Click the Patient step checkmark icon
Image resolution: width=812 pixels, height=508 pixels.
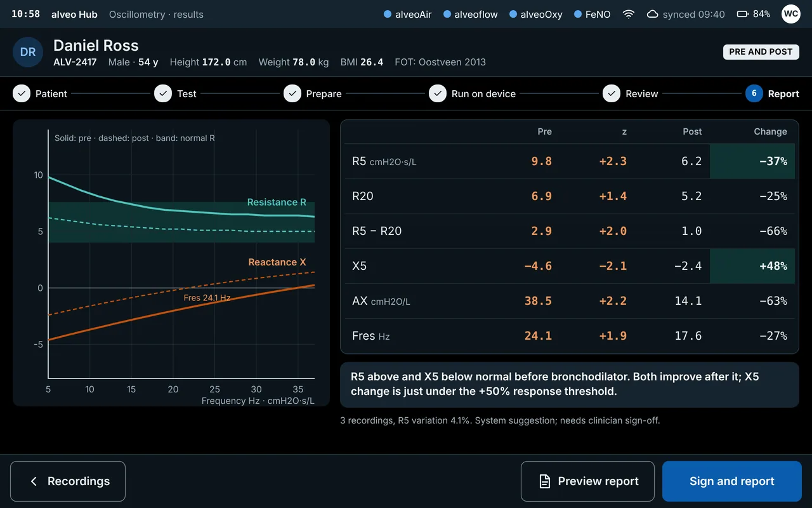click(x=22, y=93)
